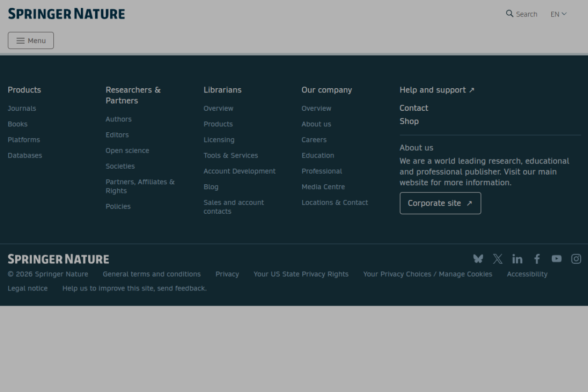This screenshot has height=392, width=588.
Task: Go to Journals under Products
Action: point(22,108)
